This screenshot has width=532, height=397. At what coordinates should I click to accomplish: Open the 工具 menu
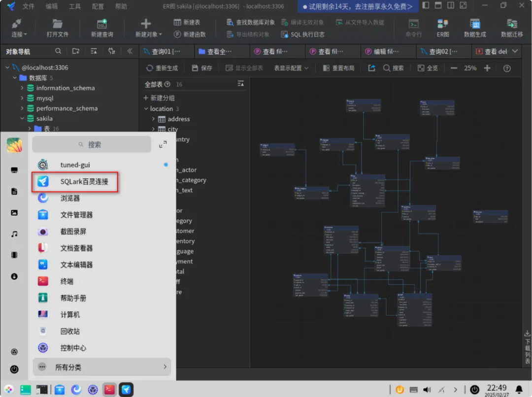click(75, 6)
